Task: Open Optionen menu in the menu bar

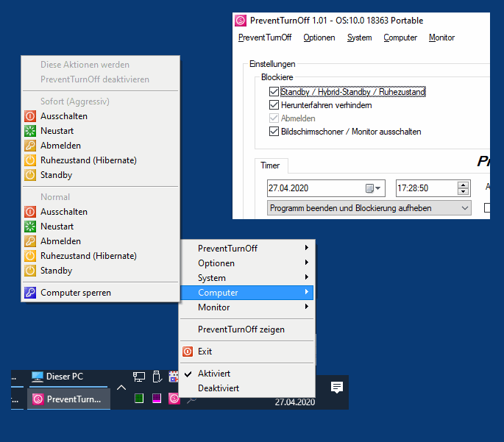Action: pos(319,38)
